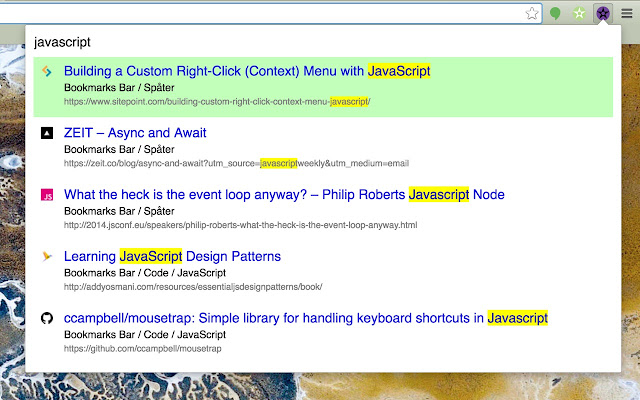Image resolution: width=640 pixels, height=400 pixels.
Task: Open What the heck is the event loop bookmark
Action: click(284, 194)
